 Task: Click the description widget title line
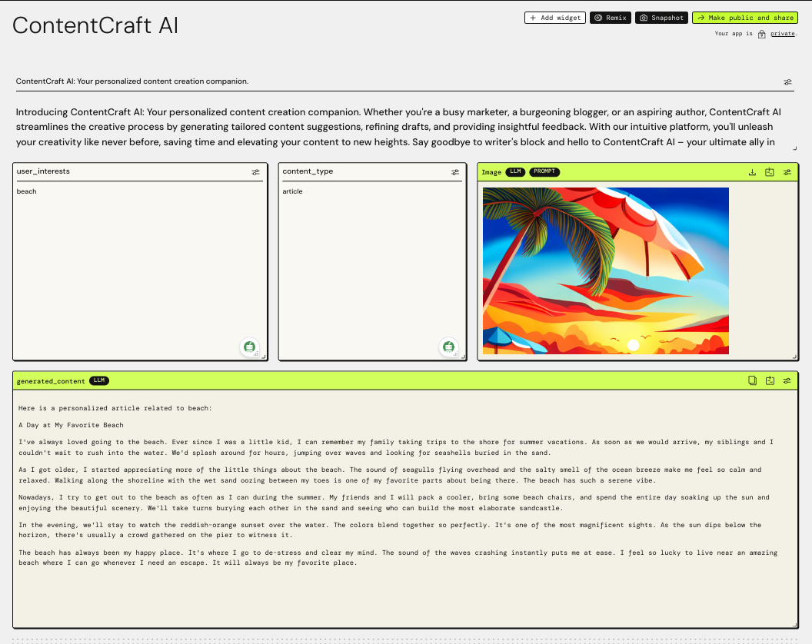pos(132,81)
